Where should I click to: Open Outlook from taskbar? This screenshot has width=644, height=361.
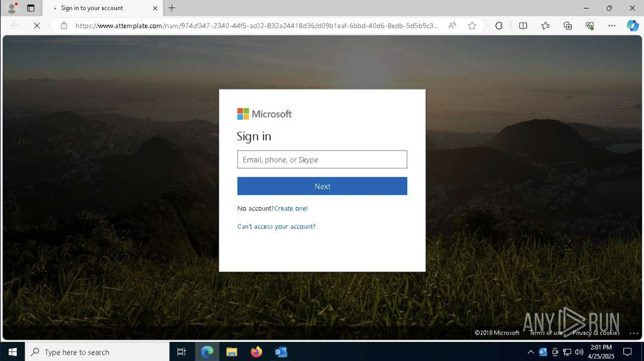281,352
